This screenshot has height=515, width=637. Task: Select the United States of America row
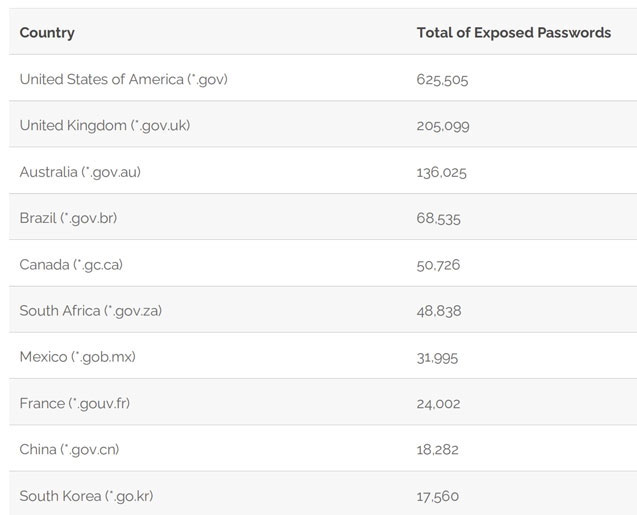(323, 78)
